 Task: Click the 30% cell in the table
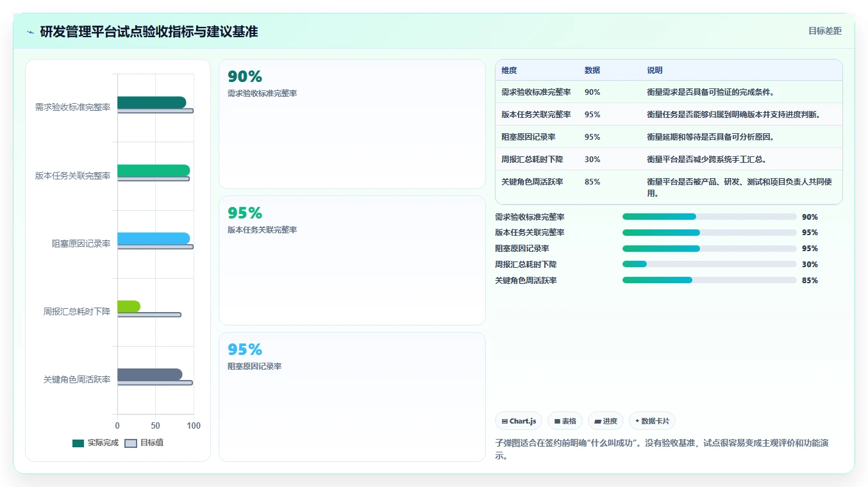click(x=592, y=160)
